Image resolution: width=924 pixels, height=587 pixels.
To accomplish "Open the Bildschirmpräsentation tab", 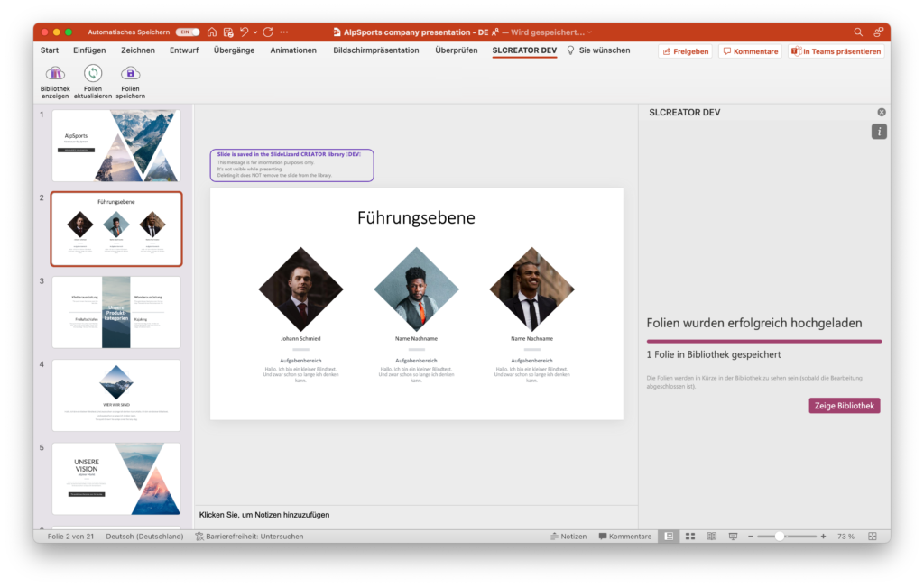I will 376,50.
